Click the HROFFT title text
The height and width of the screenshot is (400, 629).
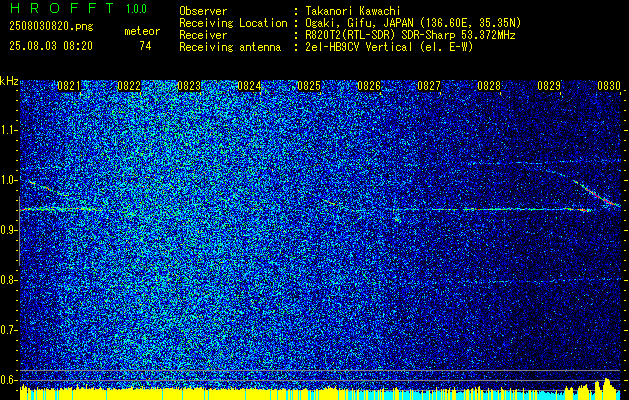pyautogui.click(x=62, y=8)
